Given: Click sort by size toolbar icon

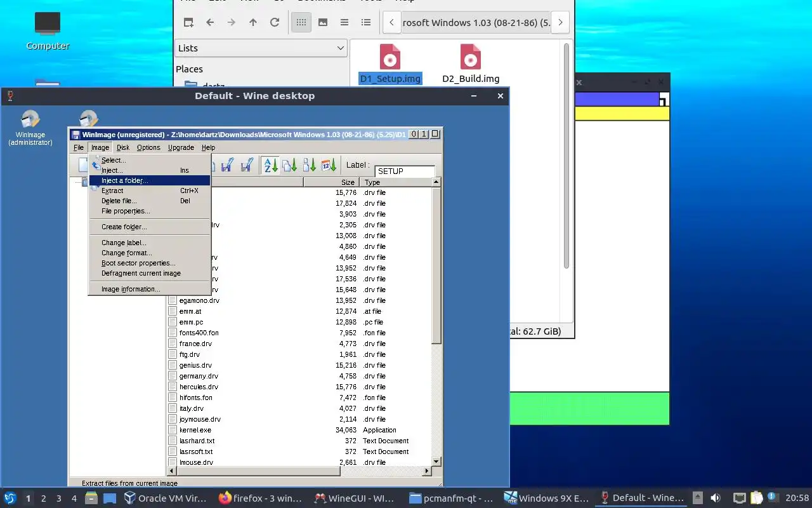Looking at the screenshot, I should coord(310,165).
